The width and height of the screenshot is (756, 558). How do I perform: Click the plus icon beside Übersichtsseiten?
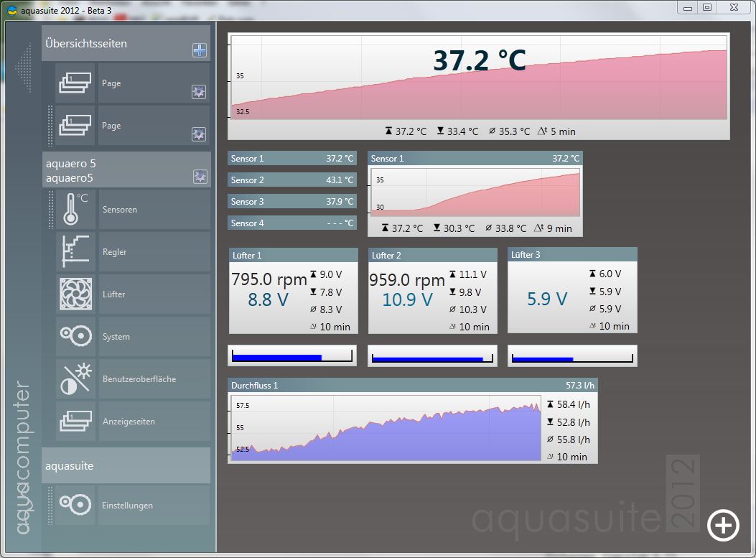199,50
